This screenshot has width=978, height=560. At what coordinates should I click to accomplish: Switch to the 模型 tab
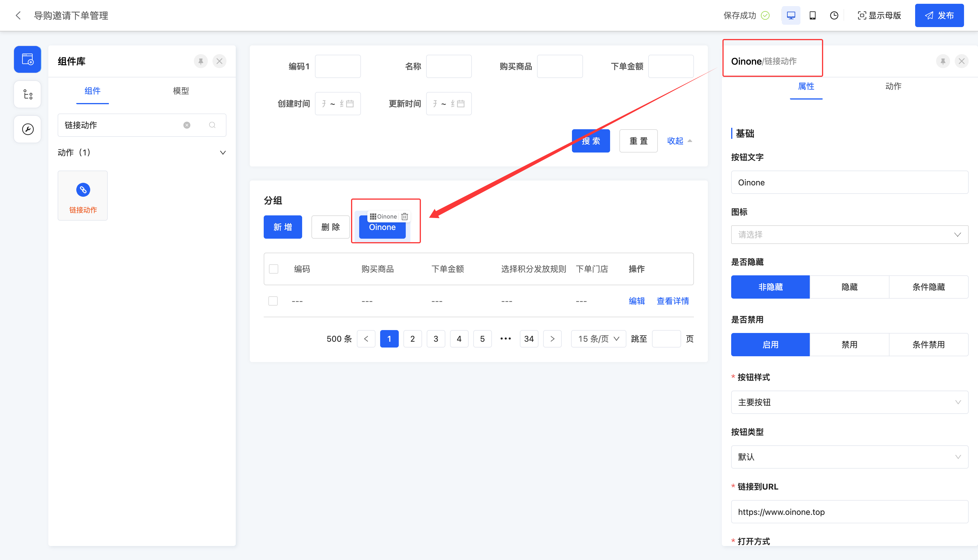[x=181, y=91]
